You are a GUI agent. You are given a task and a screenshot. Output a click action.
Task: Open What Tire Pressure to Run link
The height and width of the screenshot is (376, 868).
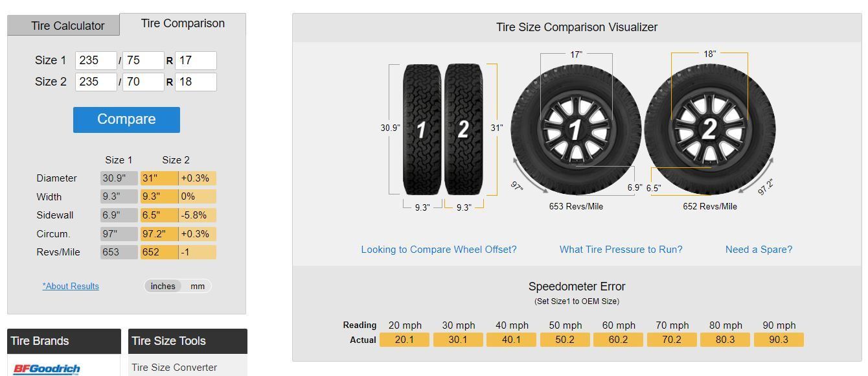pos(620,249)
